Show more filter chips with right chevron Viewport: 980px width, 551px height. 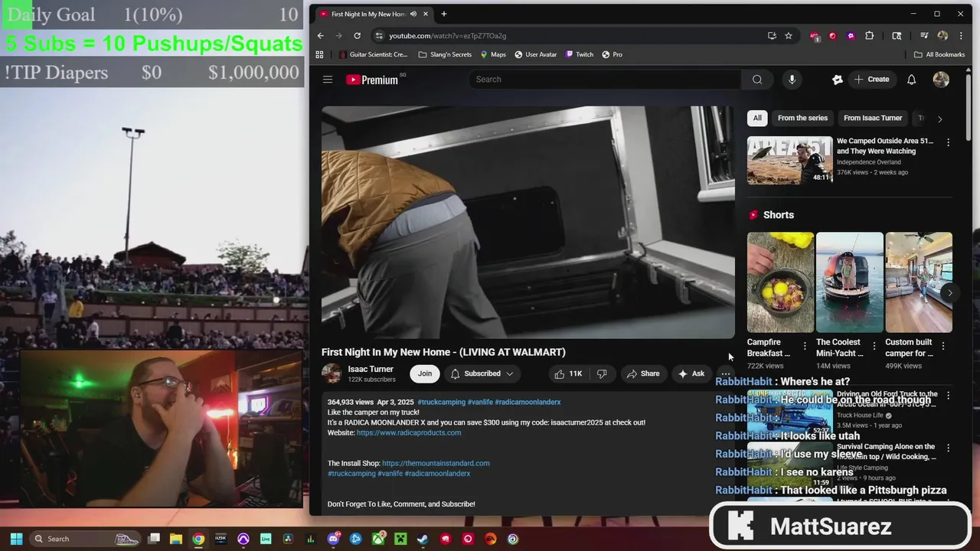939,119
